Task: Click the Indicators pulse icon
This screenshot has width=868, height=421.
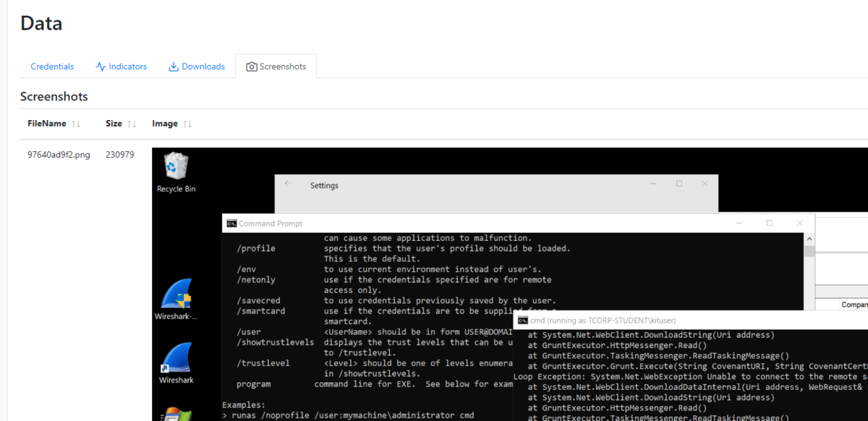Action: tap(101, 67)
